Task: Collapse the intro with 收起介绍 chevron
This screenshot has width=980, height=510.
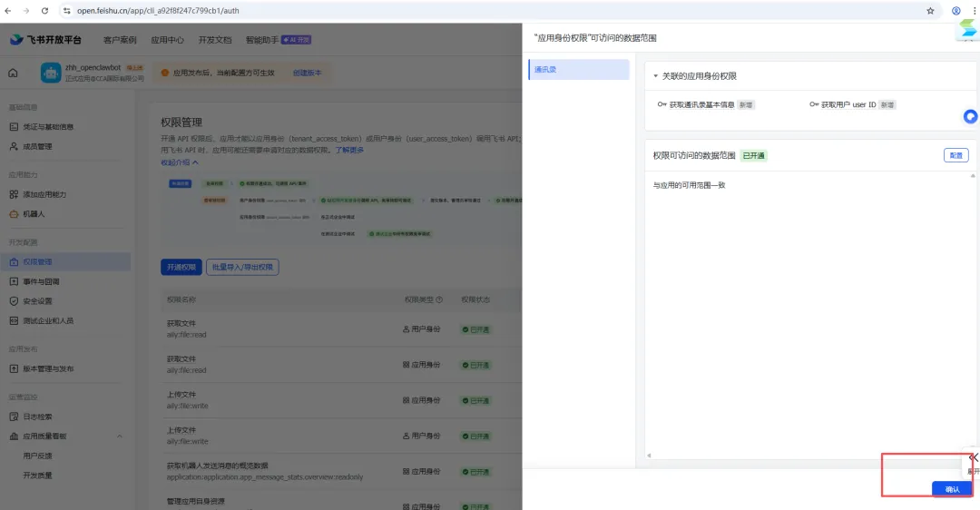Action: pyautogui.click(x=195, y=162)
